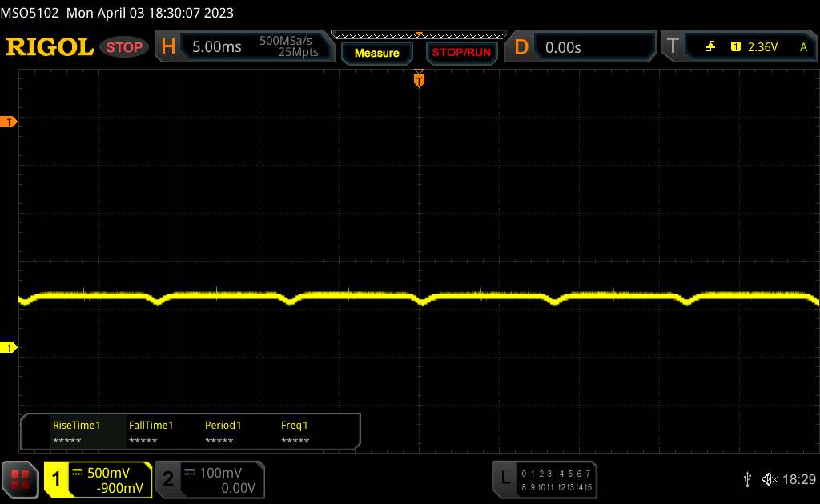Image resolution: width=820 pixels, height=504 pixels.
Task: Click the yellow channel 1 ground marker
Action: click(x=8, y=347)
